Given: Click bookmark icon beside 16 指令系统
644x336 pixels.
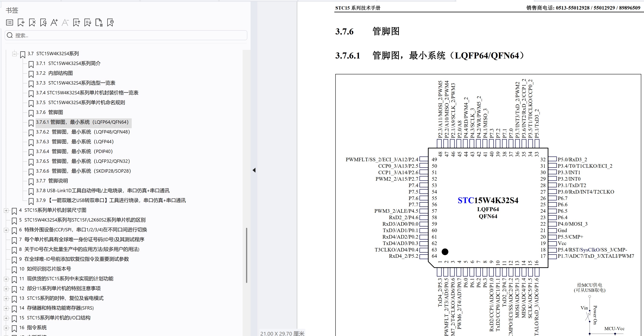Looking at the screenshot, I should coord(14,329).
